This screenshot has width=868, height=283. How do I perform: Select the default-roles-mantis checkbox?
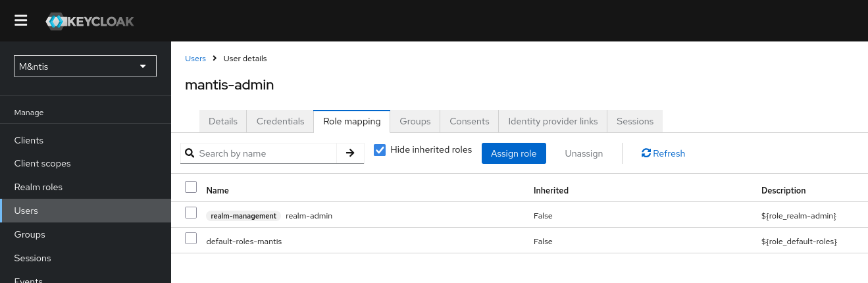(191, 238)
